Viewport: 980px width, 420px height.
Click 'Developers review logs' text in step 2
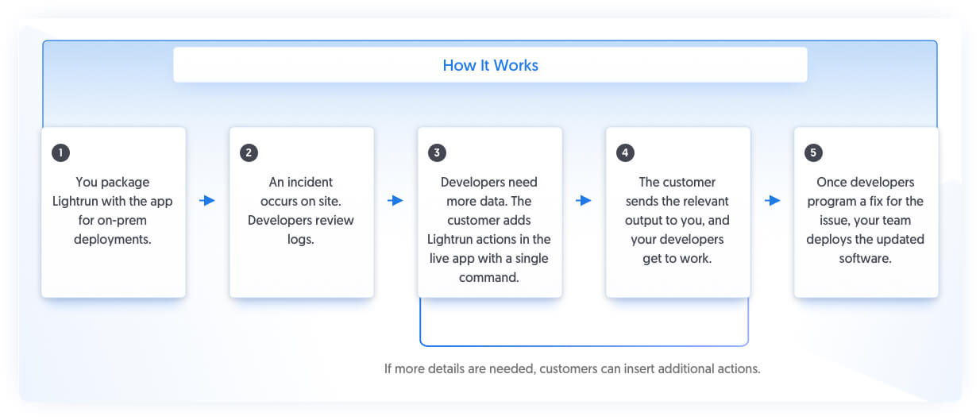[x=301, y=229]
